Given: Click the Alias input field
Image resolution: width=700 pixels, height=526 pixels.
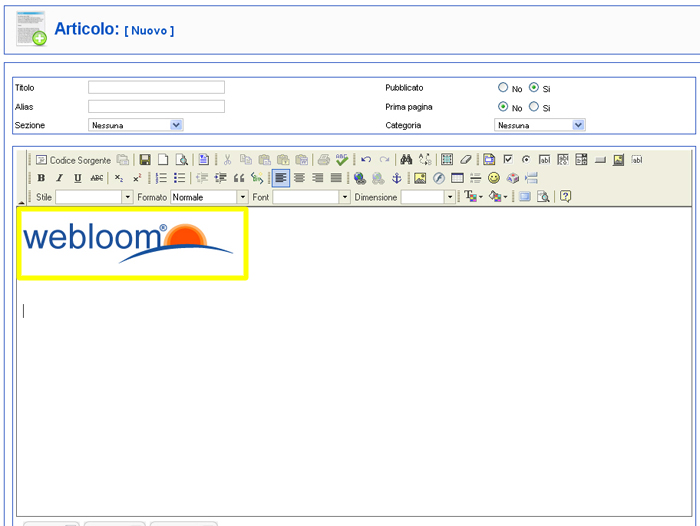Looking at the screenshot, I should (x=156, y=106).
